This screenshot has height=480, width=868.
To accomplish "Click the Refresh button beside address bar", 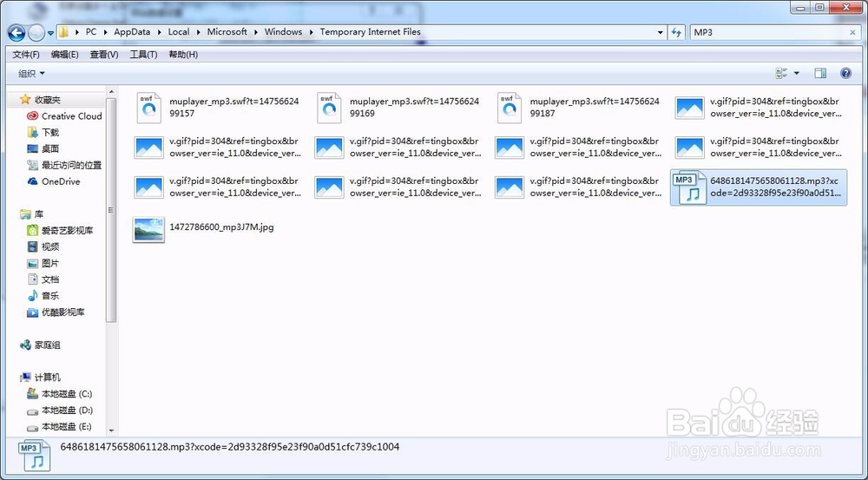I will point(676,33).
